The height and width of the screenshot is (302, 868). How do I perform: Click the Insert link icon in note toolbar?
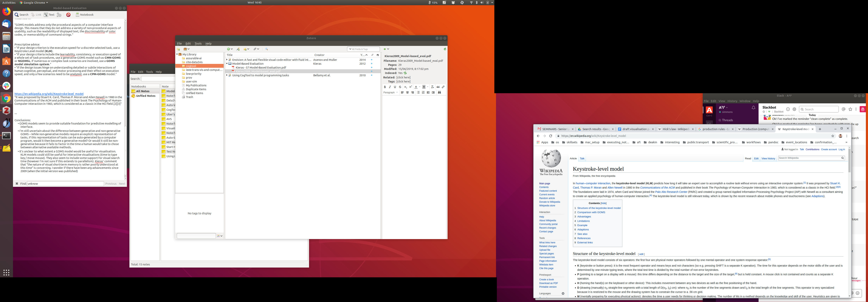pos(443,87)
